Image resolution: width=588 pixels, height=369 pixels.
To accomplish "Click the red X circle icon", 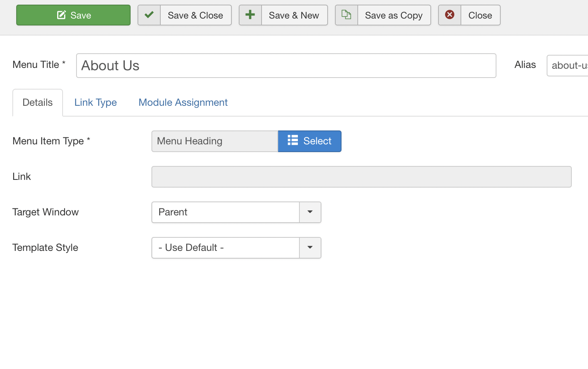I will click(x=450, y=15).
